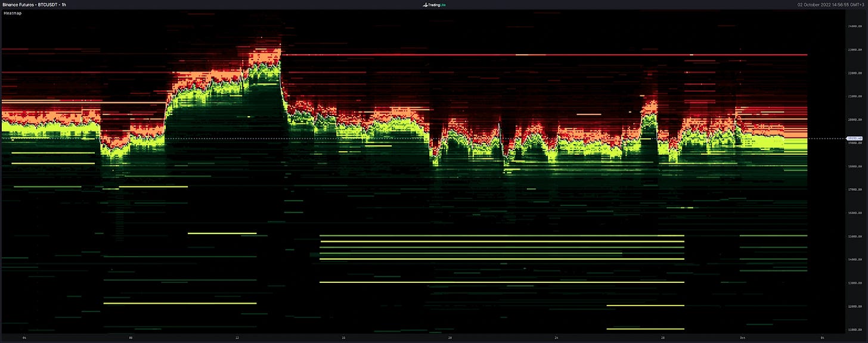The image size is (868, 343).
Task: Click the 16000.00 price axis label
Action: pyautogui.click(x=855, y=213)
